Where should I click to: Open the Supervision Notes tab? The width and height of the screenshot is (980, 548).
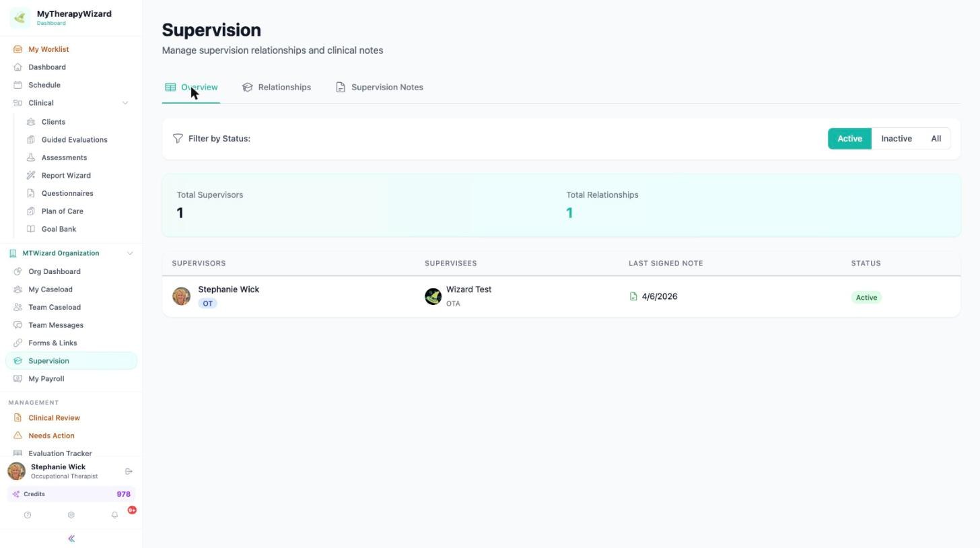coord(380,88)
